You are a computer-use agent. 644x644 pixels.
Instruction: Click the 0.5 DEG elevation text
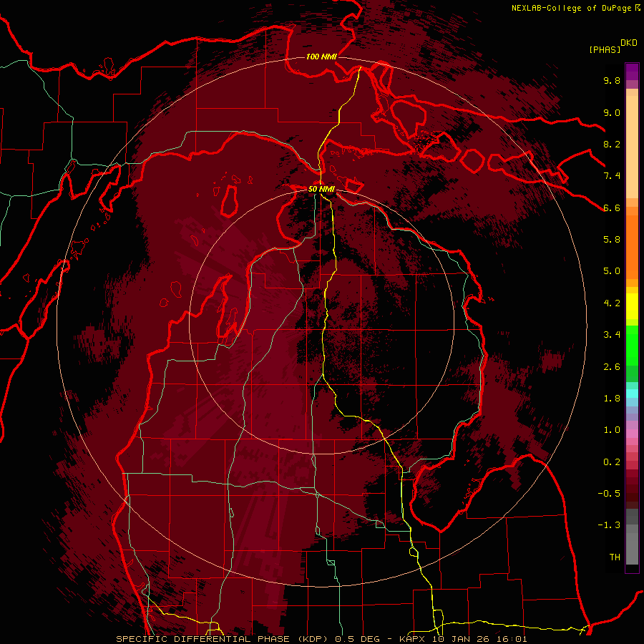(356, 639)
